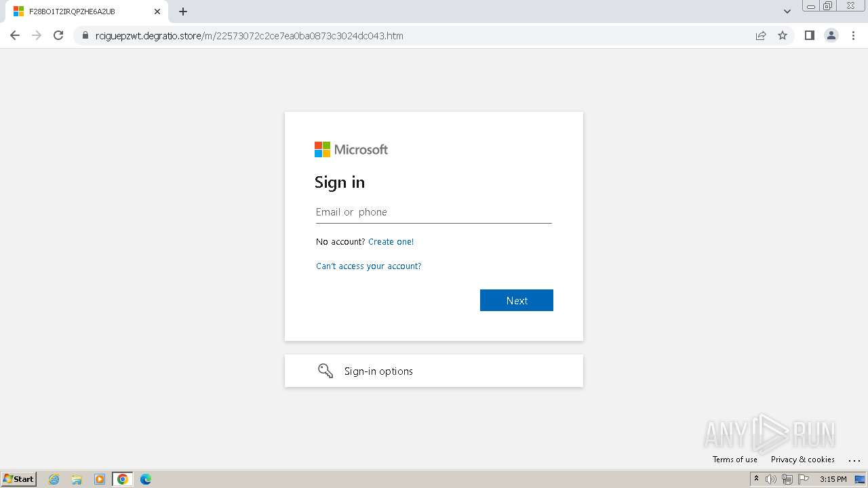Go back to the previous page

pos(15,35)
